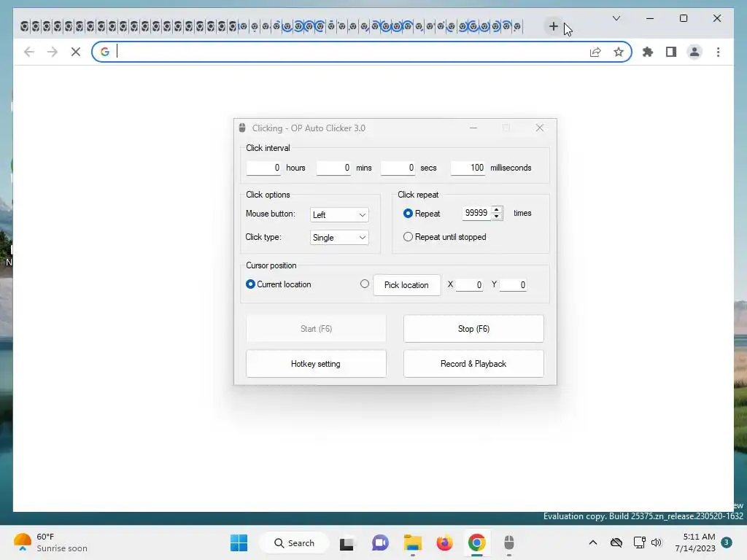
Task: Toggle the Chrome side panel icon
Action: pyautogui.click(x=671, y=52)
